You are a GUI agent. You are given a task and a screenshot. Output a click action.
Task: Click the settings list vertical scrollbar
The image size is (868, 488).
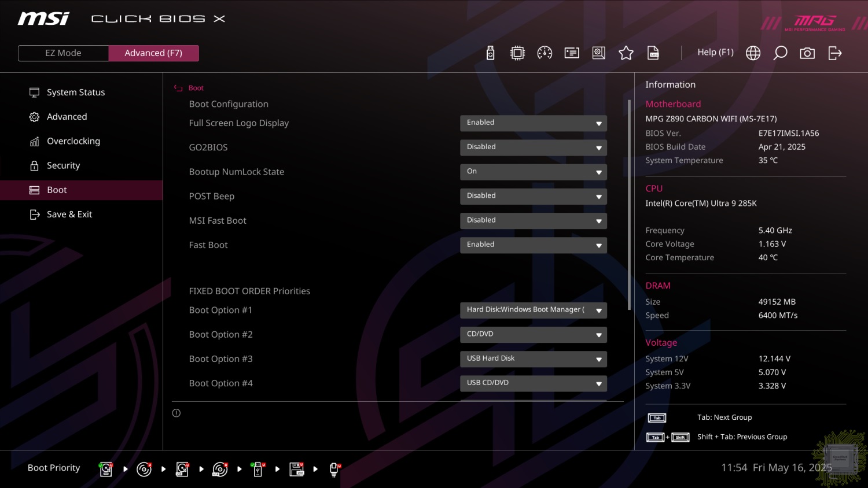(x=629, y=205)
